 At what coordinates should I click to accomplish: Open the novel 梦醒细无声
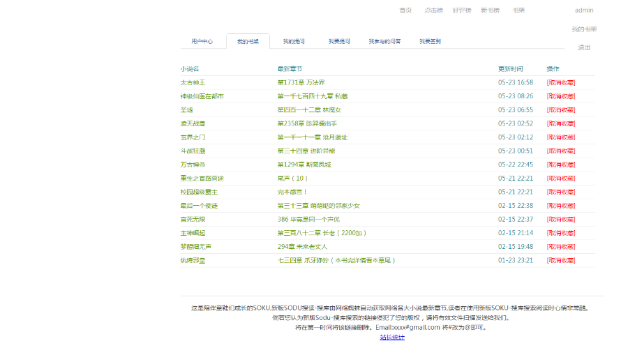[x=196, y=247]
